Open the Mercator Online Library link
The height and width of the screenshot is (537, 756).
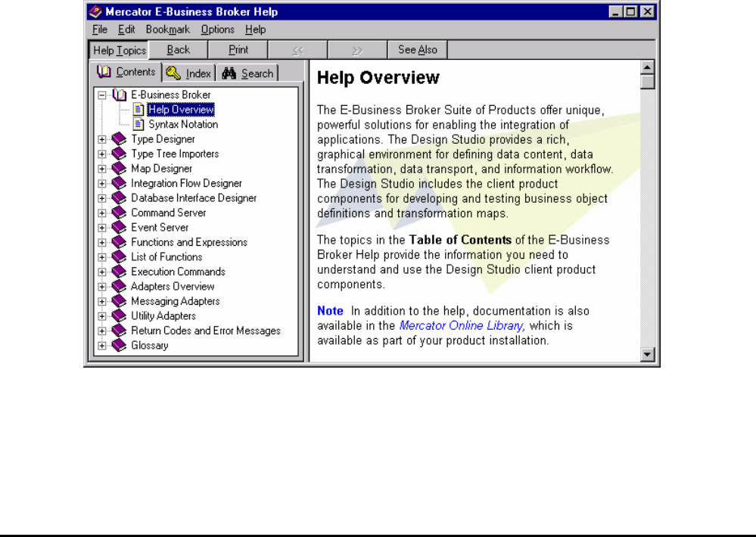(x=462, y=326)
